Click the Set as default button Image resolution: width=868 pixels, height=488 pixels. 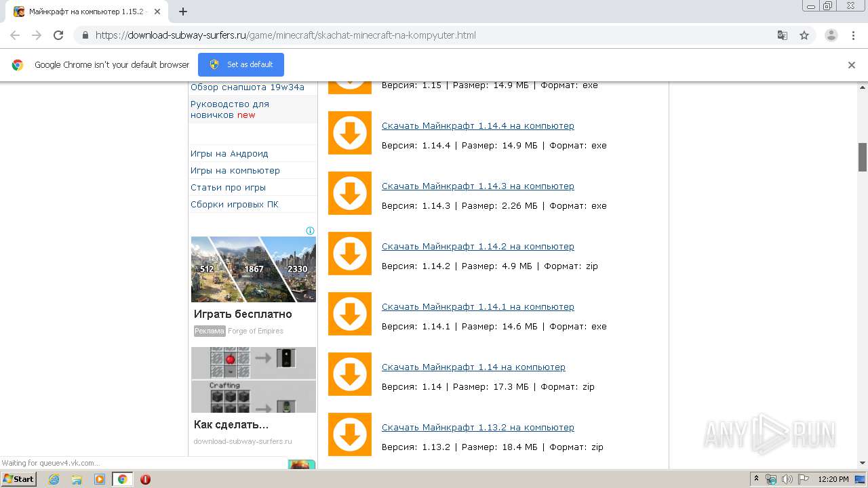[241, 64]
